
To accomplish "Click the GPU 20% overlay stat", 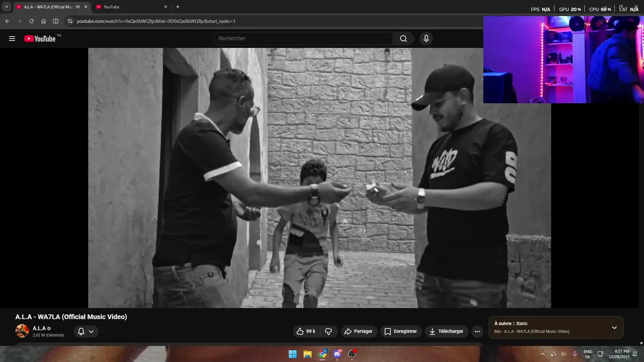I will click(x=570, y=9).
